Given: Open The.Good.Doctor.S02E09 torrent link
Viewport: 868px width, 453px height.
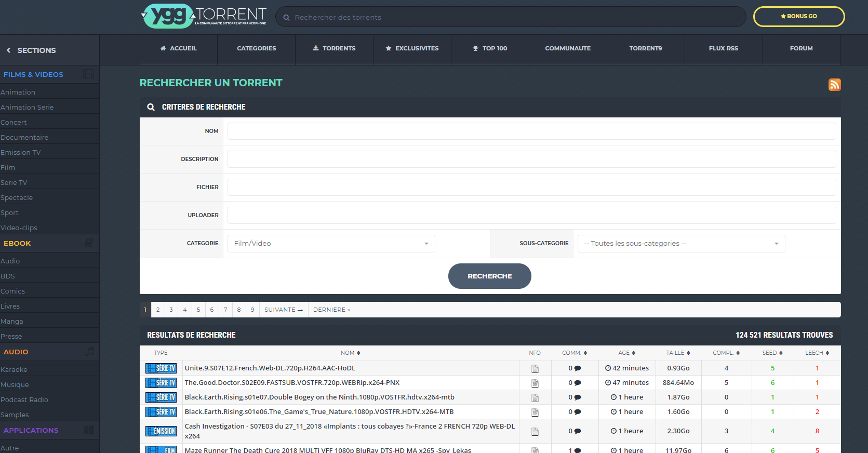Looking at the screenshot, I should click(292, 383).
